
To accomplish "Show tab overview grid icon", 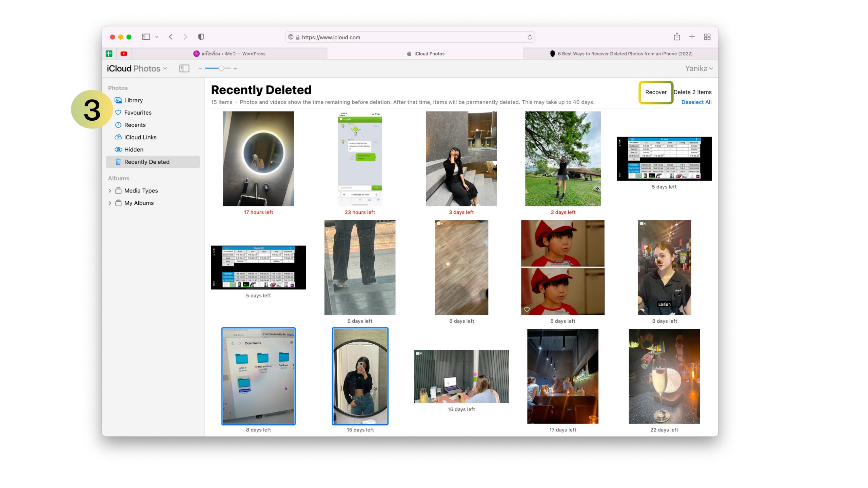I will coord(707,37).
